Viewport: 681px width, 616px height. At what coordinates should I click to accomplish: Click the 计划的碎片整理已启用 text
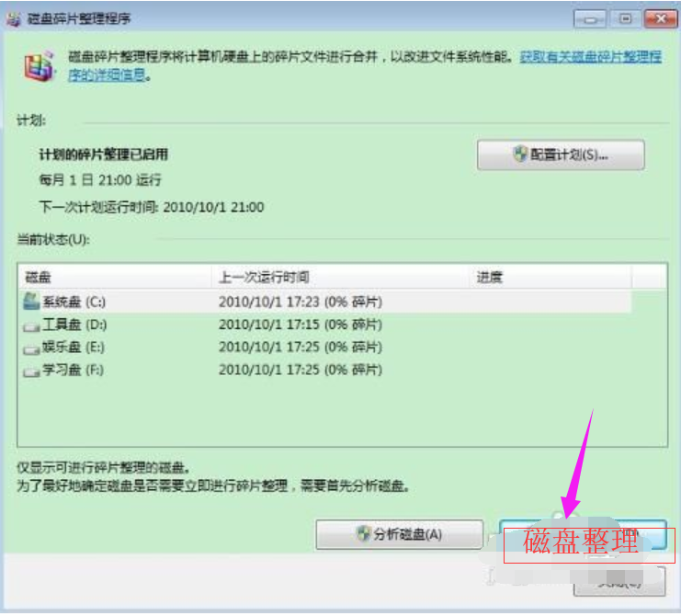(103, 154)
